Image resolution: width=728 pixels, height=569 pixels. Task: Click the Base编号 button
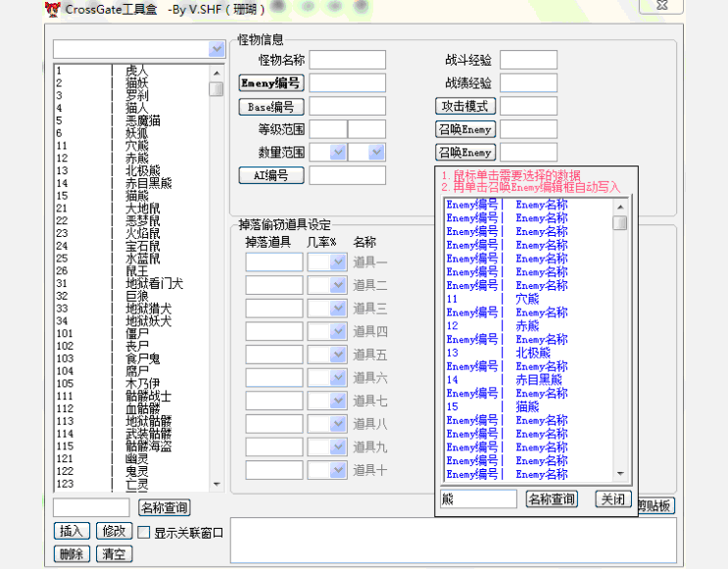point(271,107)
